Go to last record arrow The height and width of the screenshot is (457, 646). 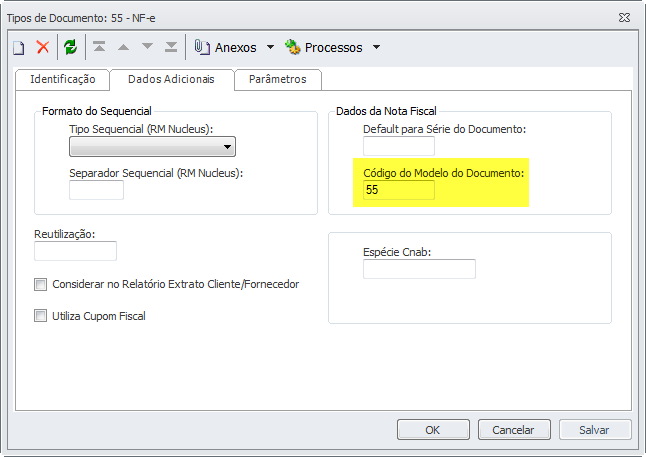[x=171, y=47]
